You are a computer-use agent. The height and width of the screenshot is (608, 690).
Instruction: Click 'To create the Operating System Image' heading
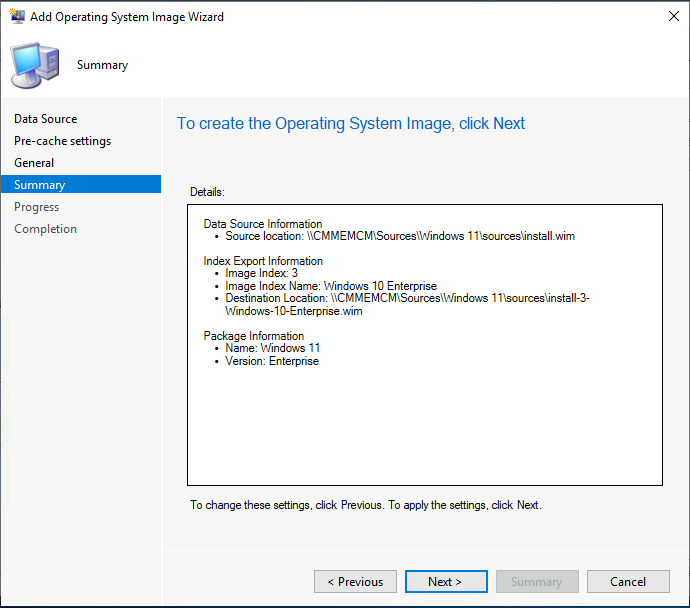(x=351, y=124)
